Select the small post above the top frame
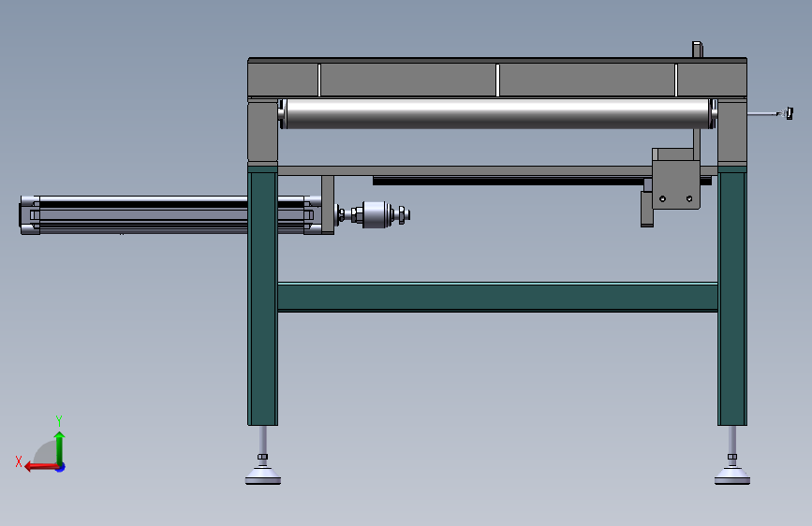The height and width of the screenshot is (526, 812). tap(698, 50)
